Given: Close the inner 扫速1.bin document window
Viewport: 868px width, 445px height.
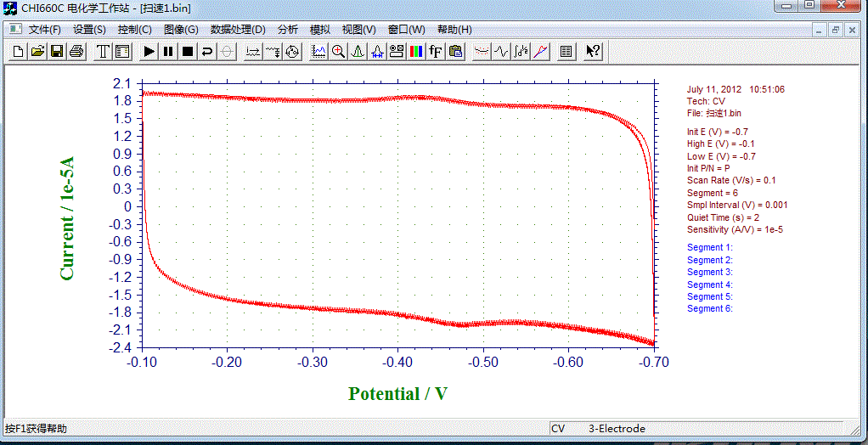Looking at the screenshot, I should pyautogui.click(x=853, y=30).
